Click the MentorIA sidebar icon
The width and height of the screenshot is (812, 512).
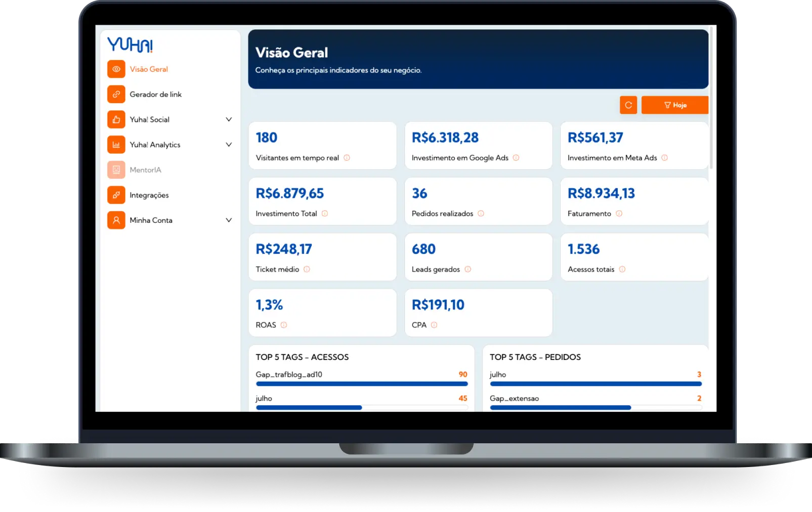[116, 169]
